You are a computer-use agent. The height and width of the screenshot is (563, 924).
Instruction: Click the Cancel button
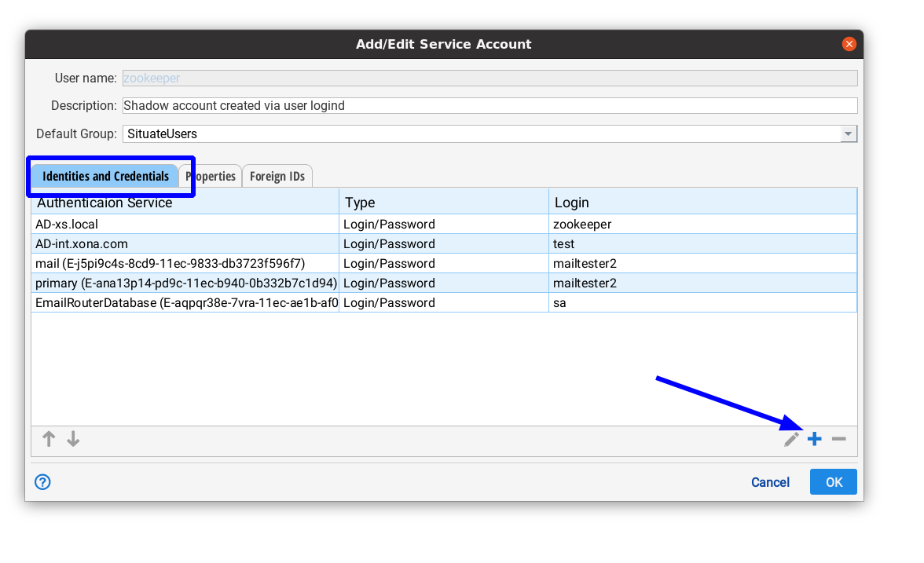770,482
